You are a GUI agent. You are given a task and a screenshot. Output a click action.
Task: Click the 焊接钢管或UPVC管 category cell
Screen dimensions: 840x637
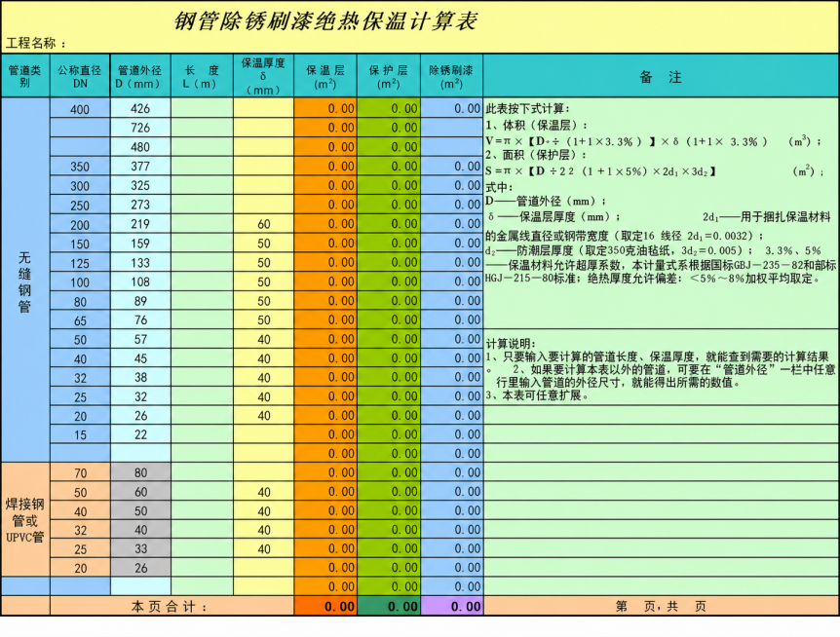(25, 520)
